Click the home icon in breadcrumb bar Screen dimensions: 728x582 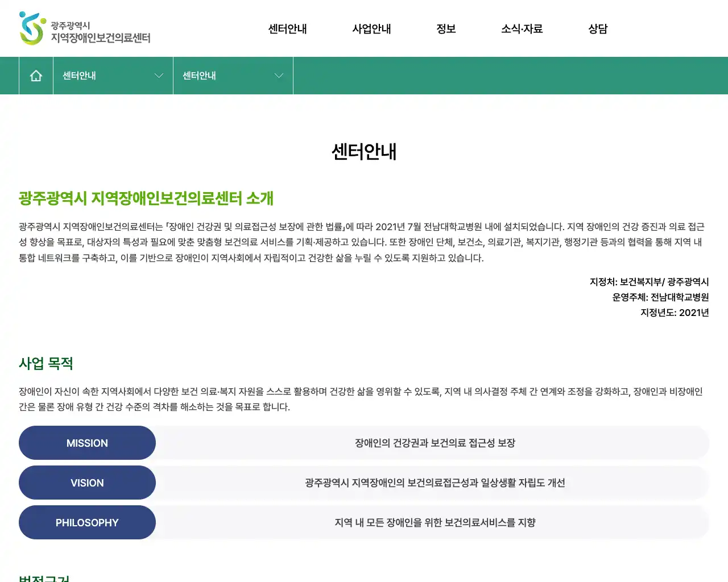[36, 76]
